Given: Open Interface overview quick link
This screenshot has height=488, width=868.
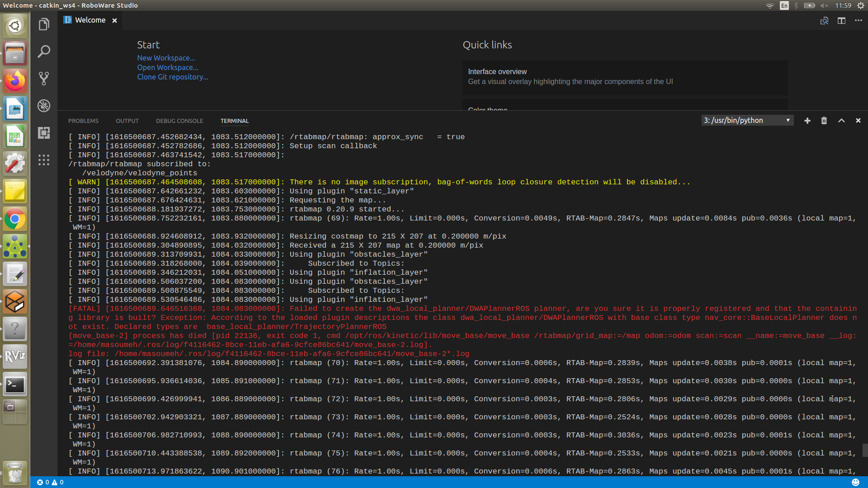Looking at the screenshot, I should pos(497,71).
